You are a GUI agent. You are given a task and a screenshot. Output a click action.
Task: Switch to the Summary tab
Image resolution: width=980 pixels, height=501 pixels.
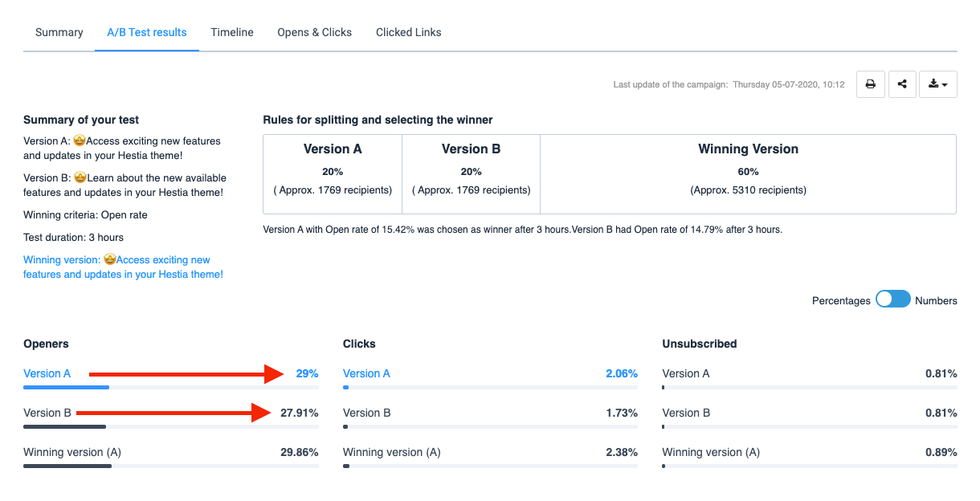(59, 33)
